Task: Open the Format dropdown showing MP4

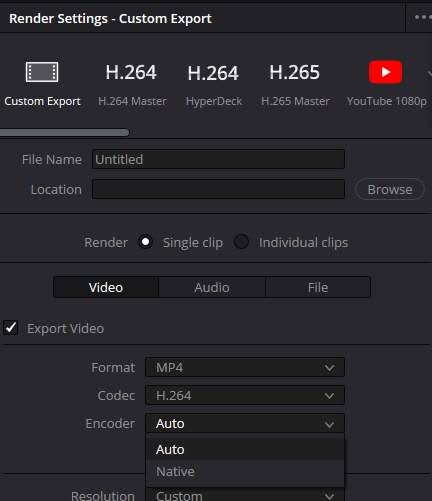Action: [x=245, y=367]
